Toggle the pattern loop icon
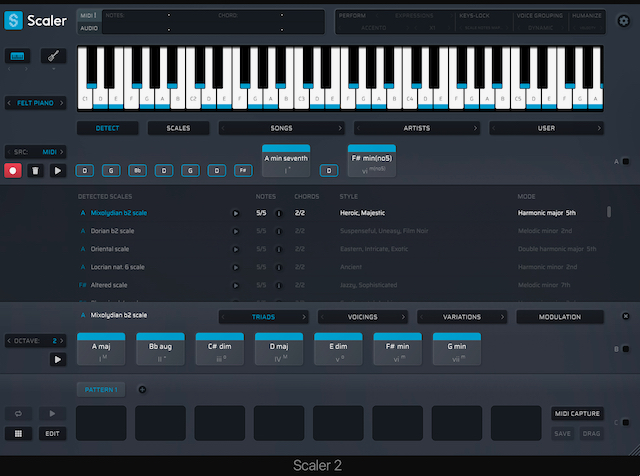Viewport: 640px width, 476px height. click(18, 414)
